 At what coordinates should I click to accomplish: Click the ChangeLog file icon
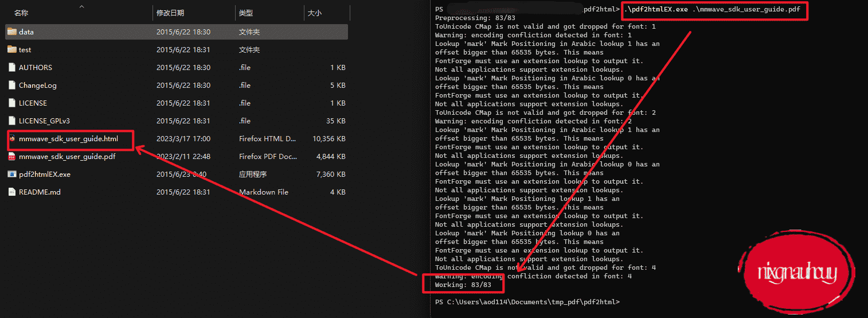click(12, 85)
